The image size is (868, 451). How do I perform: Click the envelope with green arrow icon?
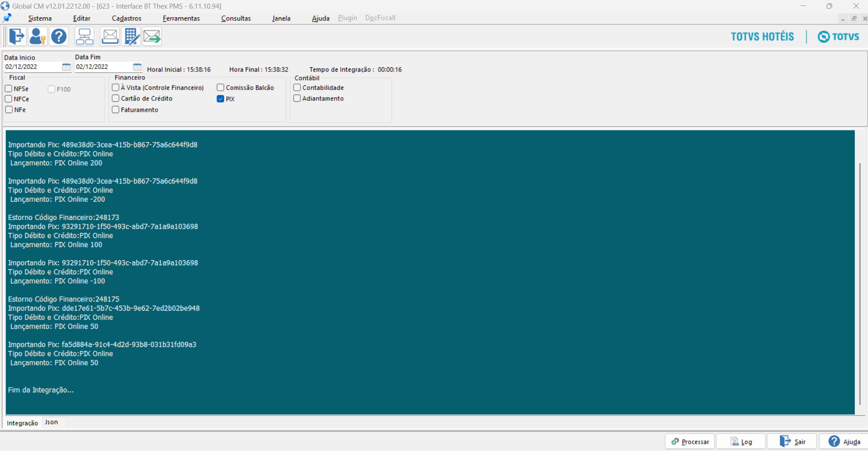[152, 36]
